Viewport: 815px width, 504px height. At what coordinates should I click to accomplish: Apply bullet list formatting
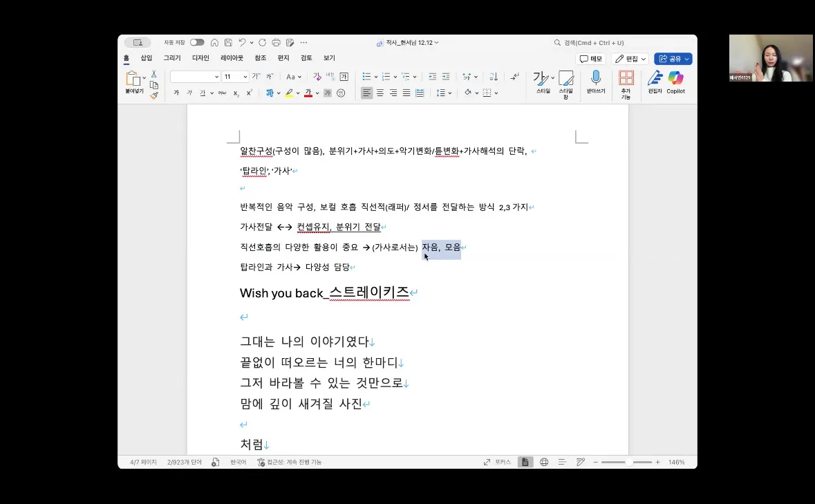[366, 77]
